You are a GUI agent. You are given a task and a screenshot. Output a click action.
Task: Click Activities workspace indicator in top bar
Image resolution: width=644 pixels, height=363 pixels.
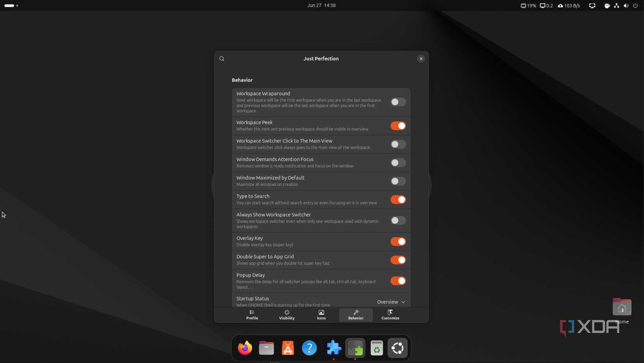coord(11,5)
